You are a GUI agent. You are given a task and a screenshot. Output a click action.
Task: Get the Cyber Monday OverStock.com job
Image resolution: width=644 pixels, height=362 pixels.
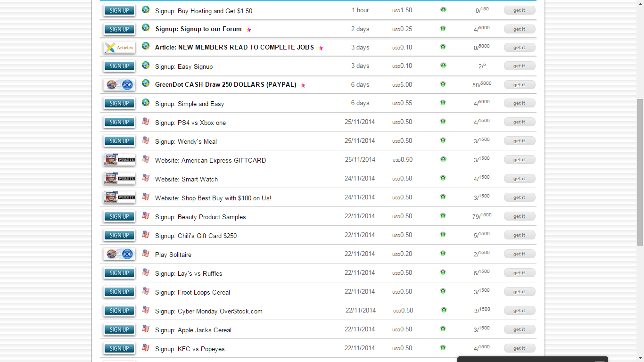coord(520,311)
